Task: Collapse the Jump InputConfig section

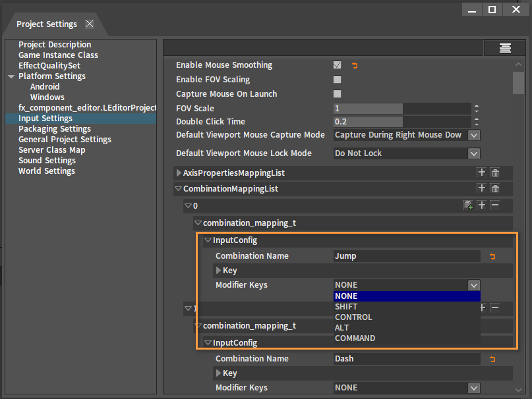Action: [208, 240]
